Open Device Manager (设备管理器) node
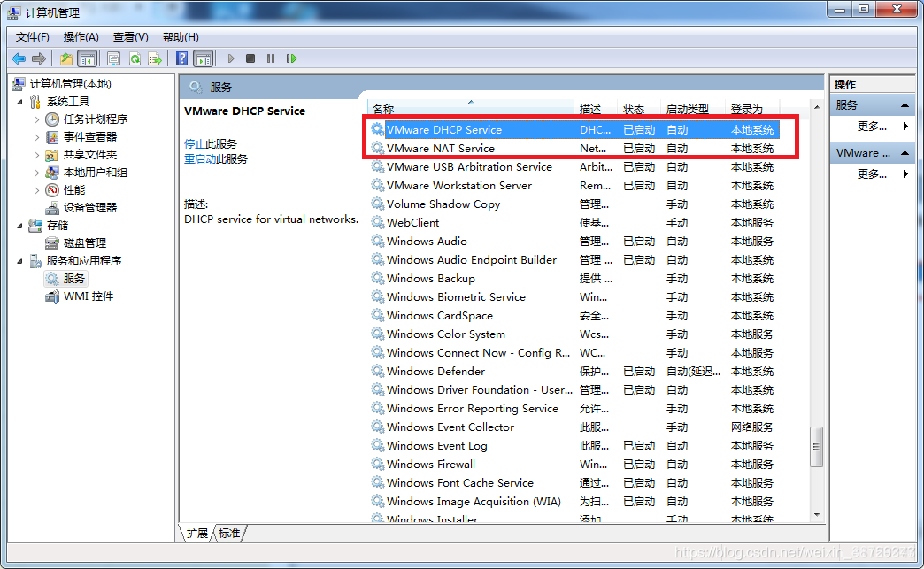 point(90,207)
